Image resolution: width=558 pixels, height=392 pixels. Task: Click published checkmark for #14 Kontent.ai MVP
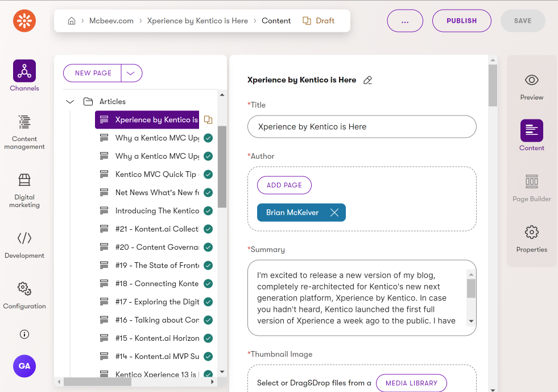click(x=208, y=356)
